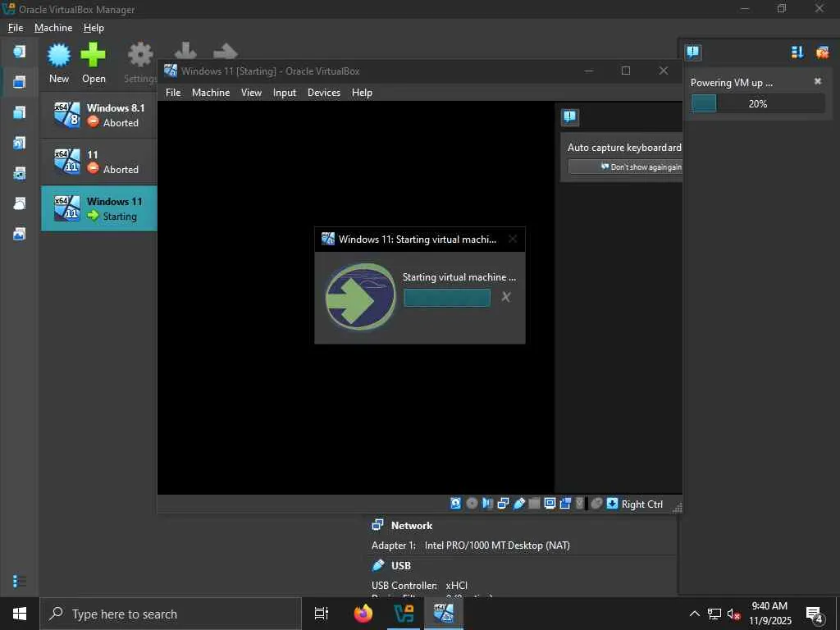The image size is (840, 630).
Task: Dismiss the Powering VM up notification
Action: (818, 81)
